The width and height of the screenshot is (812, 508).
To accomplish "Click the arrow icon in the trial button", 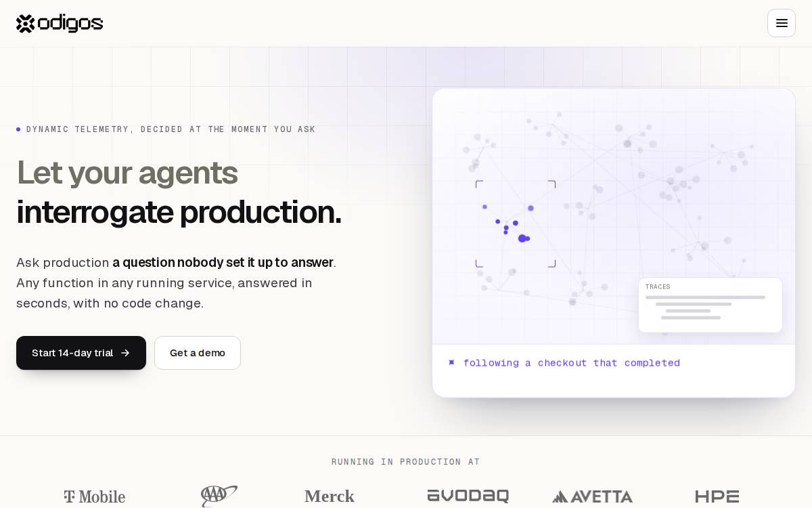I will coord(125,353).
